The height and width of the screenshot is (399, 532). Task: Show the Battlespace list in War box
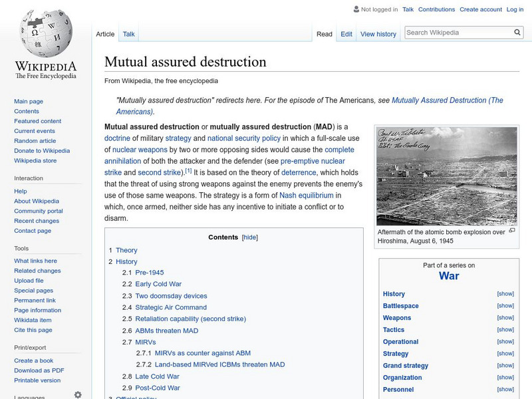click(505, 306)
